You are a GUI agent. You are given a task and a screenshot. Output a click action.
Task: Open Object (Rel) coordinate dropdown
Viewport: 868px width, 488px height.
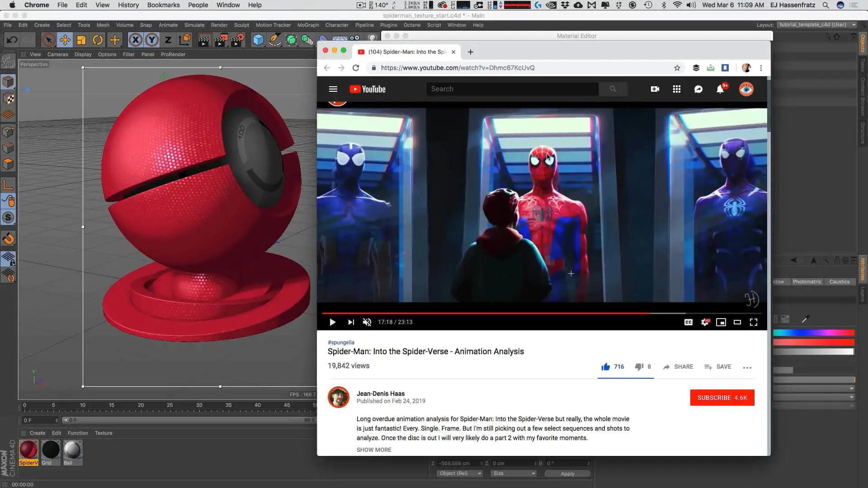[x=460, y=473]
